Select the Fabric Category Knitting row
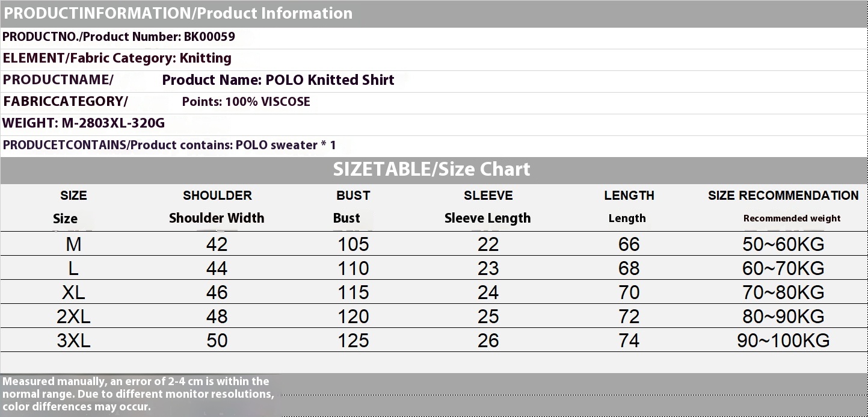 pyautogui.click(x=117, y=58)
